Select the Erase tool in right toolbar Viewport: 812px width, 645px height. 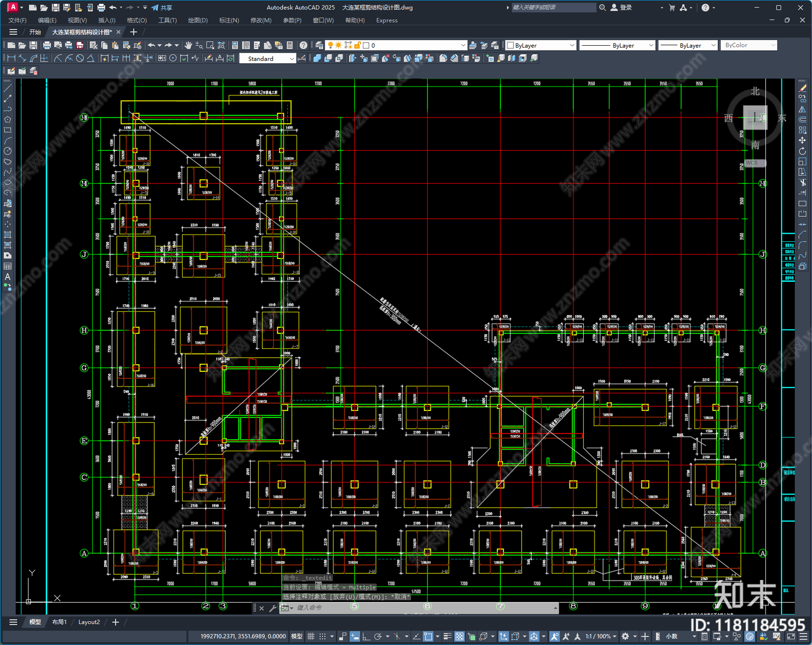pyautogui.click(x=802, y=88)
